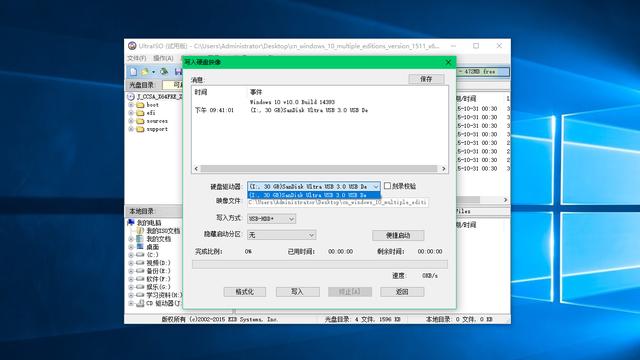Click the CD 驱动器 drive icon

coord(140,303)
